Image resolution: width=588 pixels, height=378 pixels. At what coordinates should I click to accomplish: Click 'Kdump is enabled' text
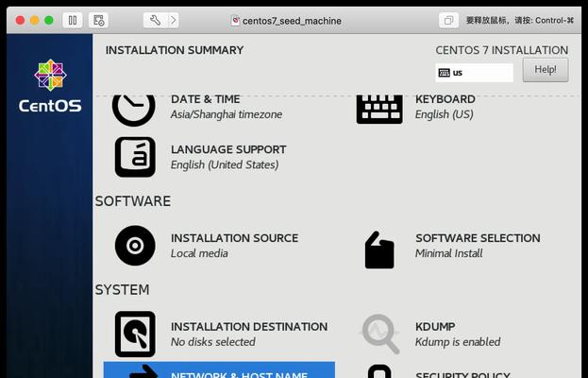tap(458, 342)
